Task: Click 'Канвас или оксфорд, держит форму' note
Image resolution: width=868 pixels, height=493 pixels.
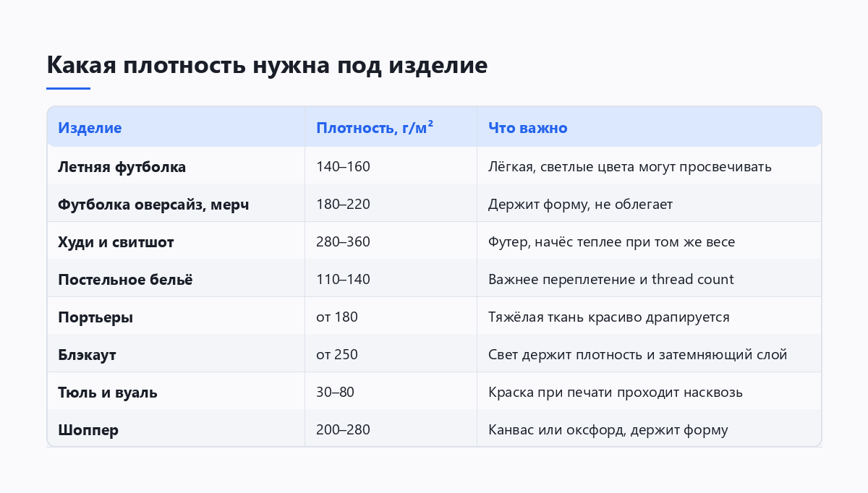Action: pos(608,430)
